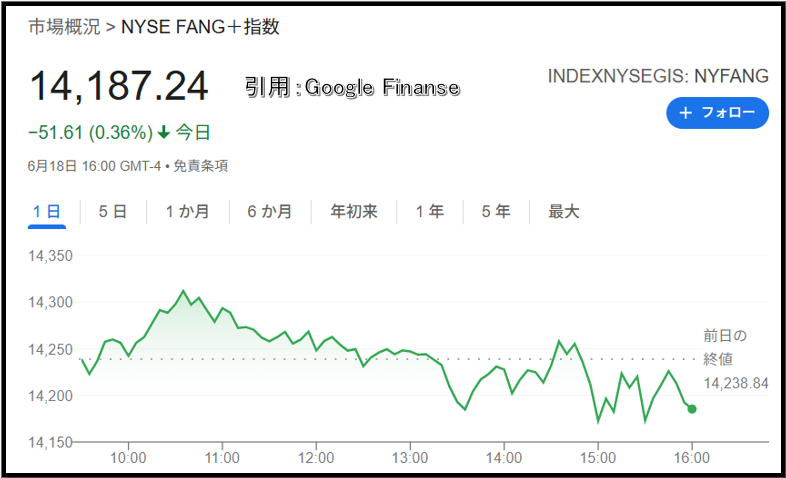The width and height of the screenshot is (786, 478).
Task: Switch to the 5日 tab
Action: point(113,212)
